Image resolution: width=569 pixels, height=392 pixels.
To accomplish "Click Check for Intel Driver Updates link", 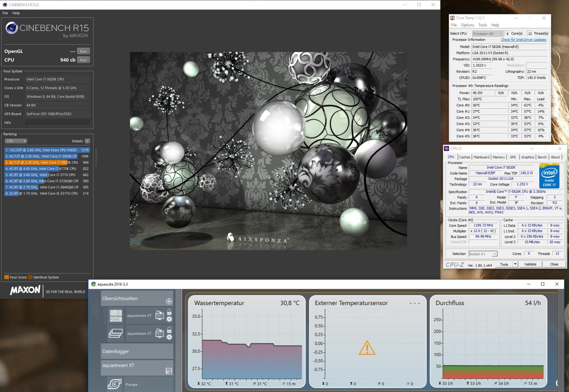I will point(523,40).
